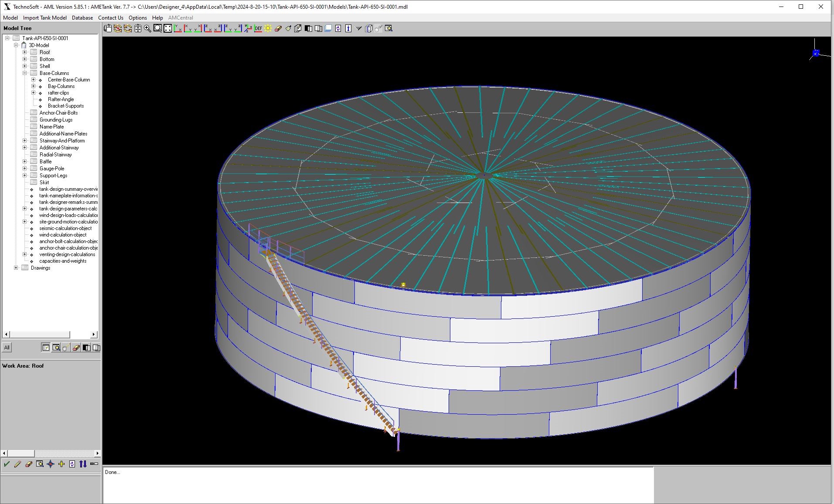Image resolution: width=834 pixels, height=504 pixels.
Task: Click the refresh arrows page icon in top toolbar
Action: click(338, 28)
